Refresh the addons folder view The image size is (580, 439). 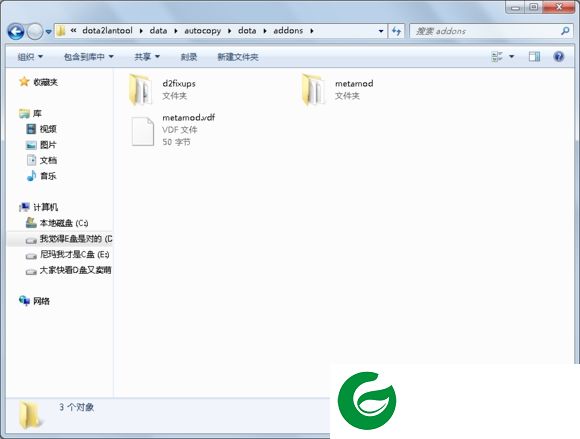[x=397, y=31]
